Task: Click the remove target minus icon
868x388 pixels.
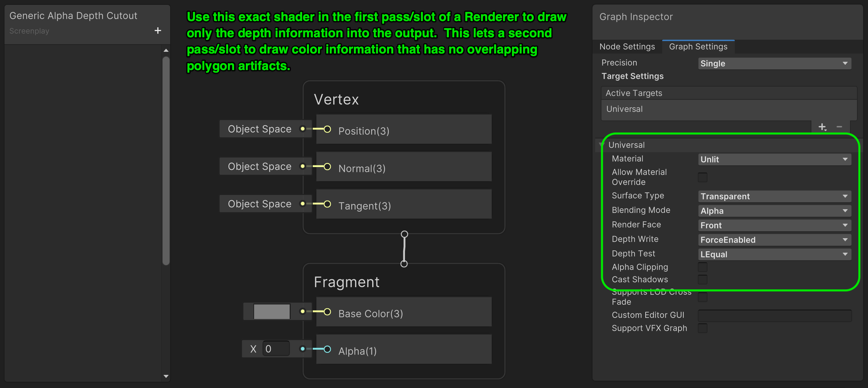Action: pos(839,127)
